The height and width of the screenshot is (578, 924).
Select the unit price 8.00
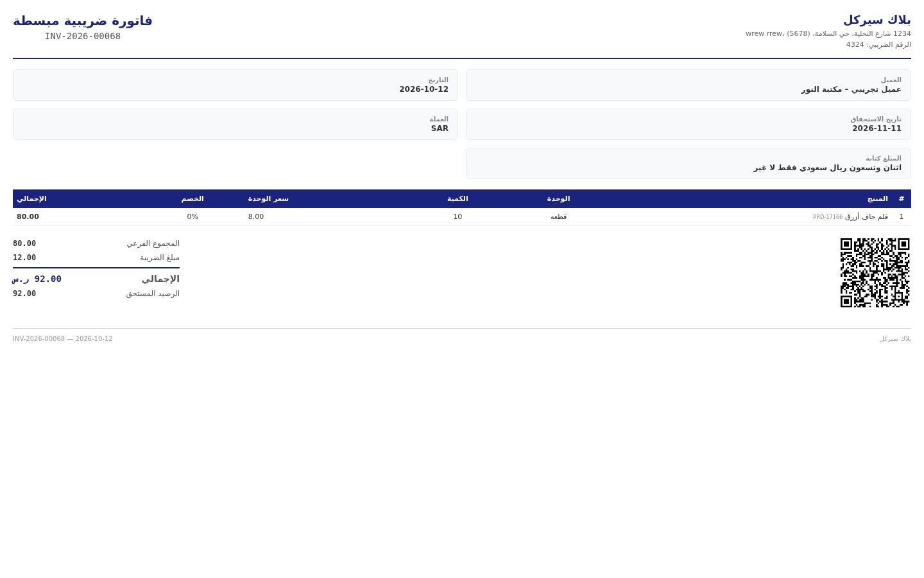[x=256, y=217]
